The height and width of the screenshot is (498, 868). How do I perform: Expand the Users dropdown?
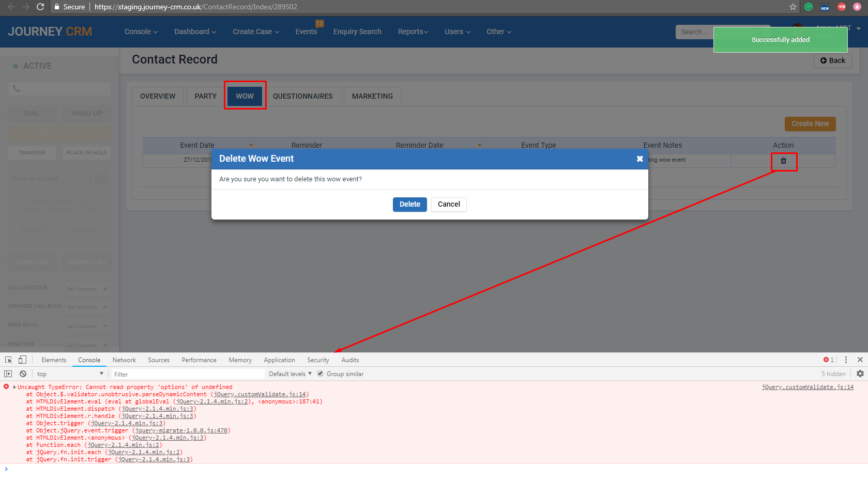click(458, 32)
